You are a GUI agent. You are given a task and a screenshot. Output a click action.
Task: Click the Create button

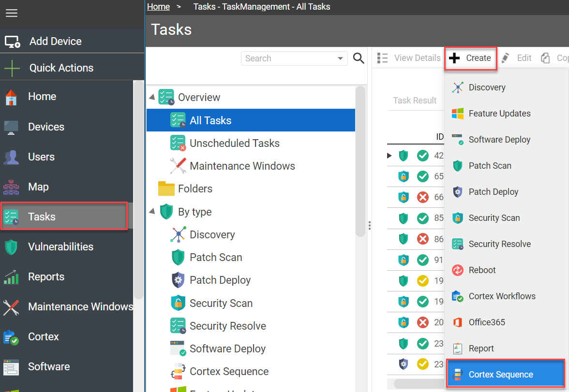pos(471,58)
